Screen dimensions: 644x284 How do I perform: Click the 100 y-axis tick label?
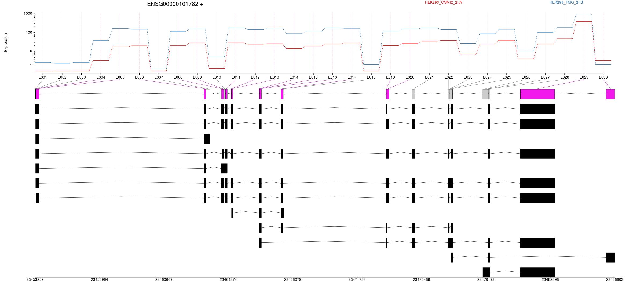coord(29,32)
